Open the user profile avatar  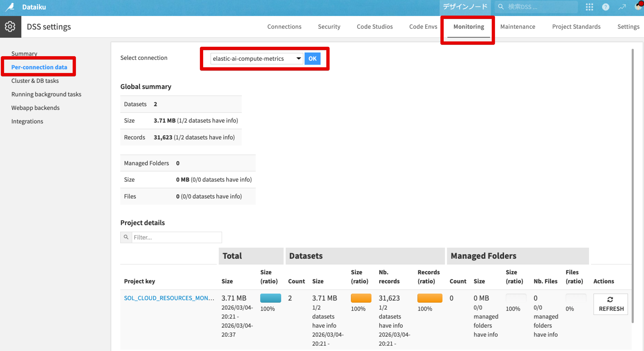[638, 7]
